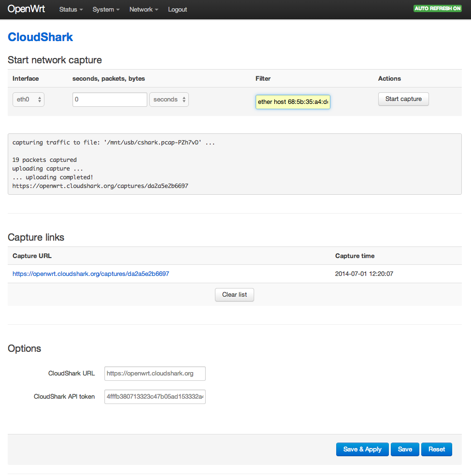
Task: Click the 'uploading completed!' log line
Action: 53,177
